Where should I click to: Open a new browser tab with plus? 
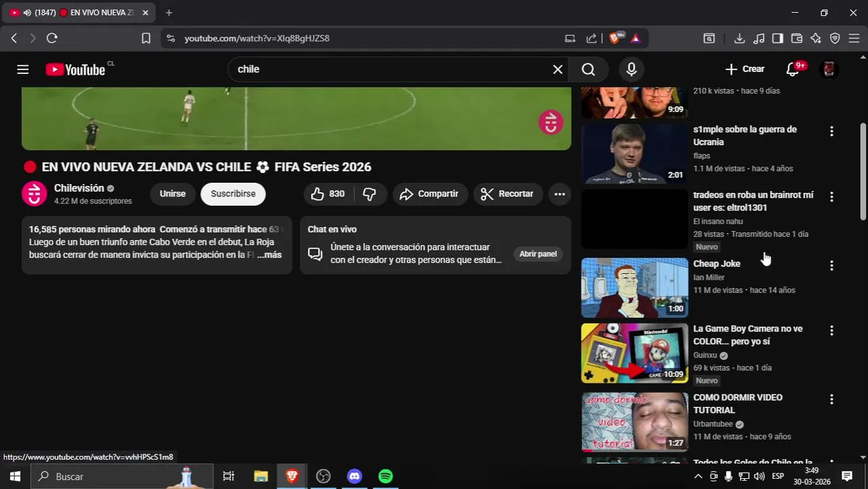coord(168,12)
